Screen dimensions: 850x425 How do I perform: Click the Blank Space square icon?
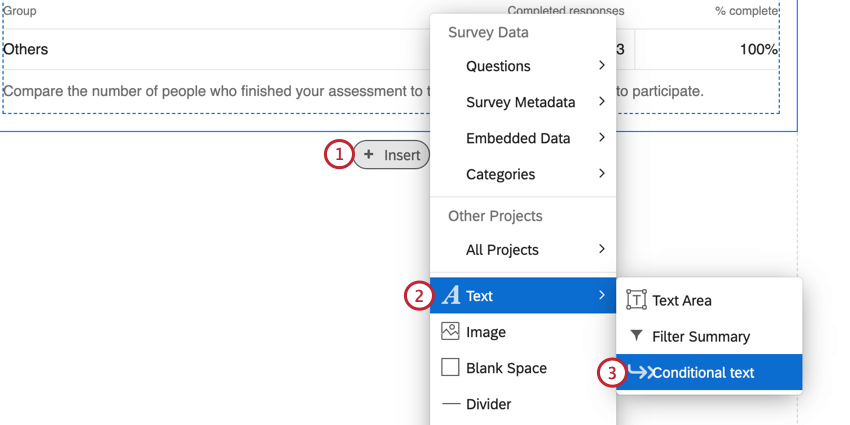450,368
